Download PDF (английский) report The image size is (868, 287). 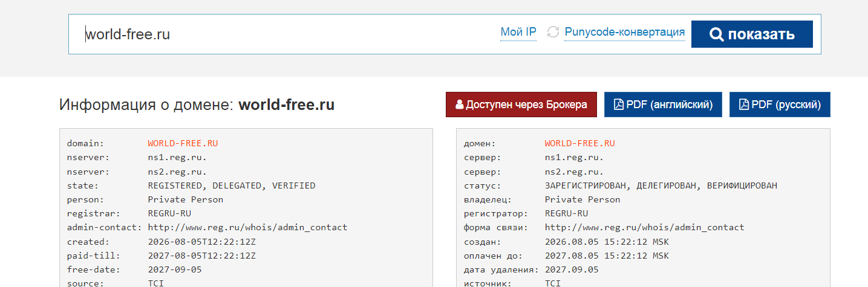pos(664,105)
